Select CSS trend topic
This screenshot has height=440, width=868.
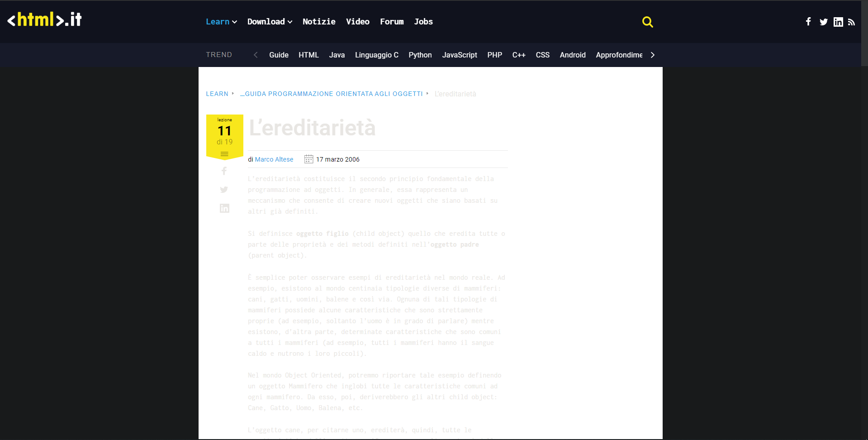pyautogui.click(x=542, y=55)
